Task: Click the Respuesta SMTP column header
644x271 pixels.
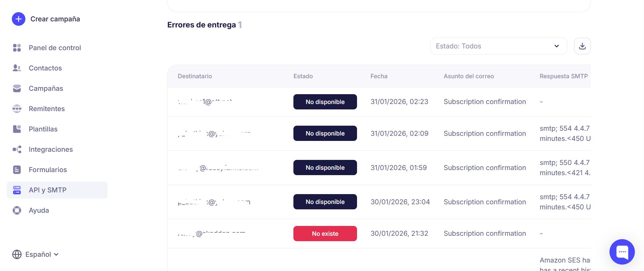Action: point(563,76)
